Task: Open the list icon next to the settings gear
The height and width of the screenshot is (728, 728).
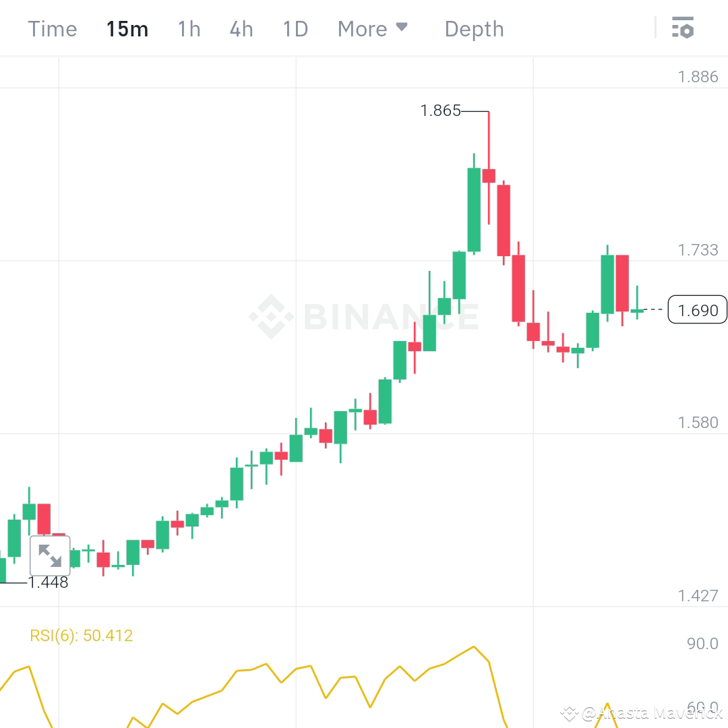Action: point(676,28)
